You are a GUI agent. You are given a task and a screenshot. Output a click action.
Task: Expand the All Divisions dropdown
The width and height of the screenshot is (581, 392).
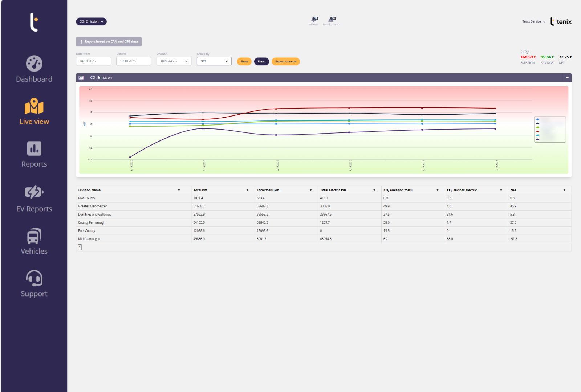(x=174, y=61)
